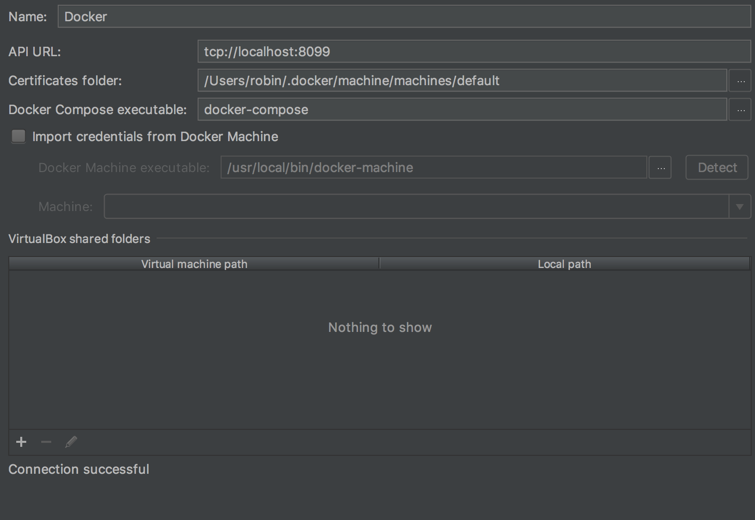
Task: Click into the Name field containing Docker
Action: (x=404, y=16)
